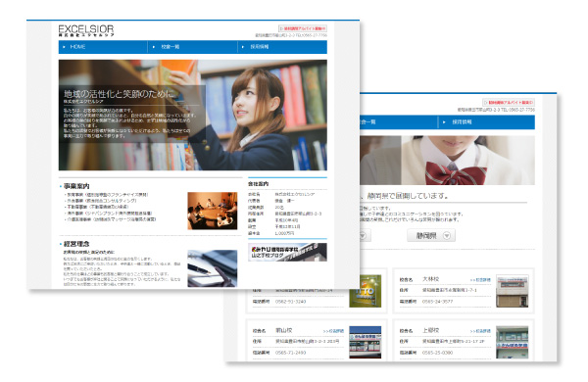This screenshot has height=382, width=588.
Task: Click the 上郷校 building photo
Action: [513, 342]
